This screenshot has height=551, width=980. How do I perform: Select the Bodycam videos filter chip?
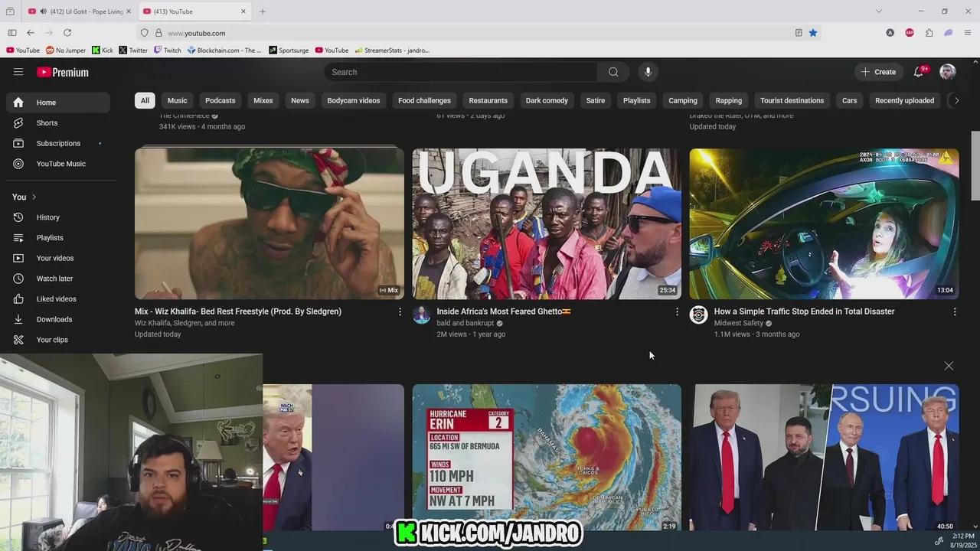point(353,100)
